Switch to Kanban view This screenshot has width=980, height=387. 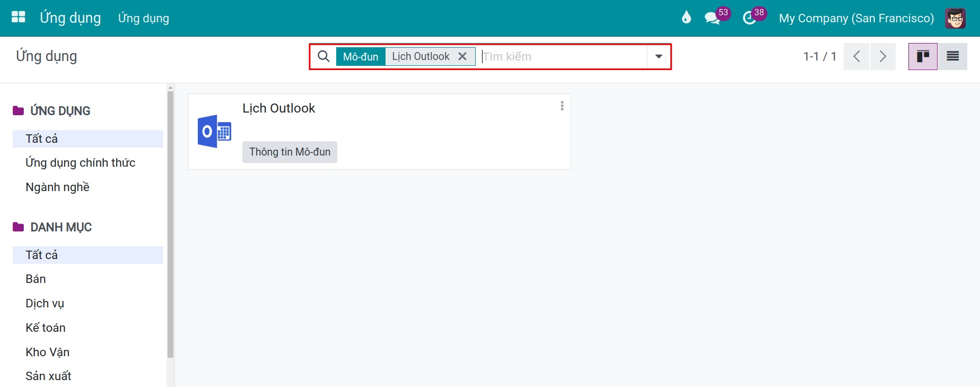click(923, 56)
